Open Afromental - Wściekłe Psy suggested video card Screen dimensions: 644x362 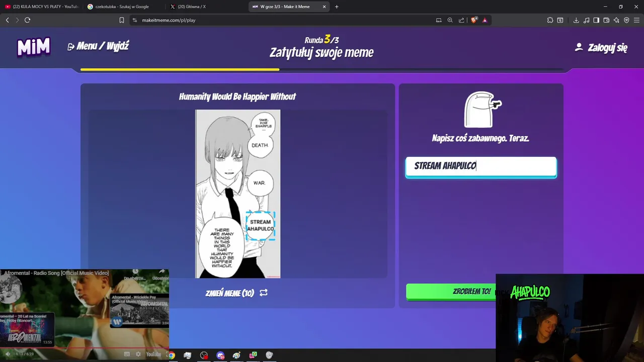[139, 311]
